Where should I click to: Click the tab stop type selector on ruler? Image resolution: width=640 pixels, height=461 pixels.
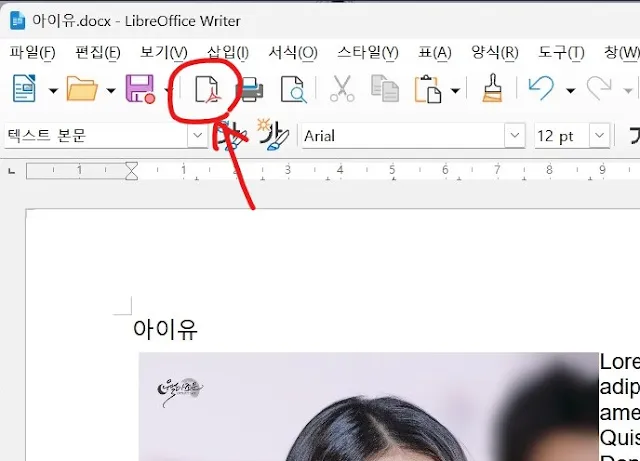[12, 171]
